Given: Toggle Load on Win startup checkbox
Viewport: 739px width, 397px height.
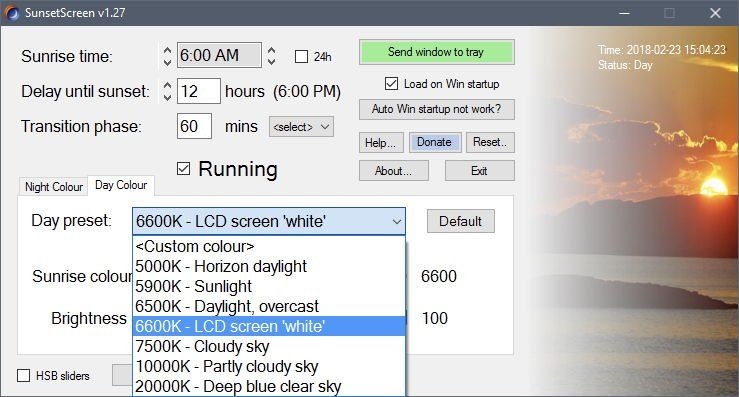Looking at the screenshot, I should [x=391, y=83].
